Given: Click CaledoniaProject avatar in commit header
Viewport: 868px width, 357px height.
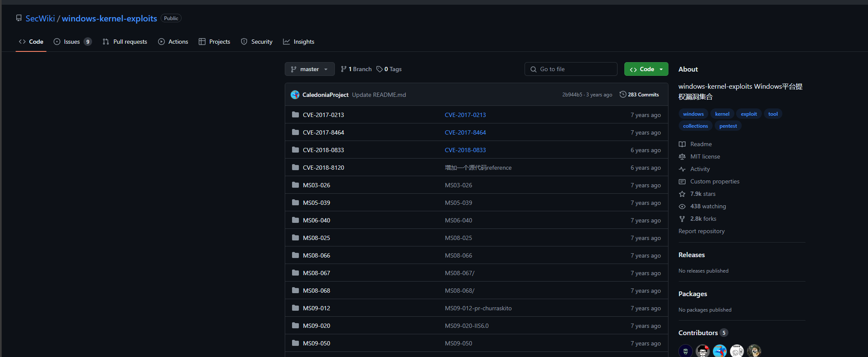Looking at the screenshot, I should click(x=295, y=95).
